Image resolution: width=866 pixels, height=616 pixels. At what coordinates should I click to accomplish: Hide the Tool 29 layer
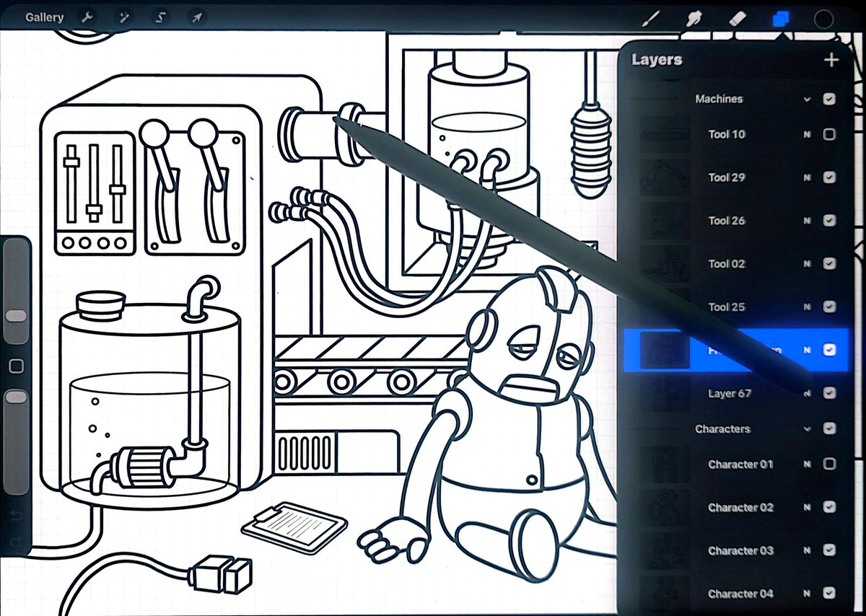(x=829, y=177)
